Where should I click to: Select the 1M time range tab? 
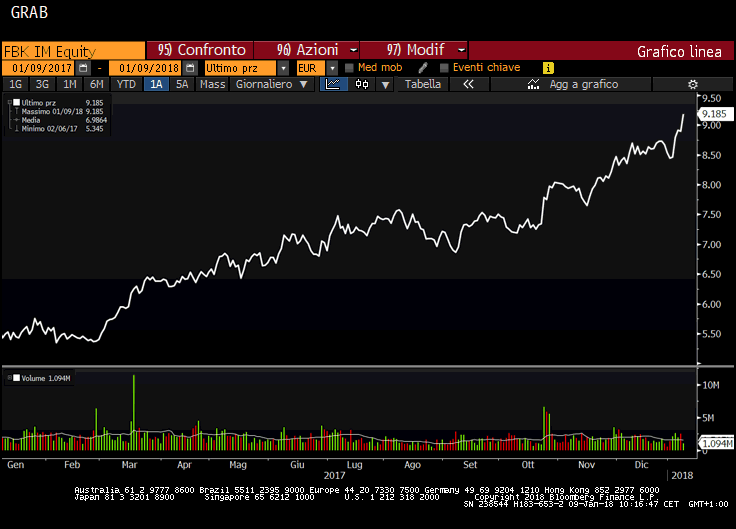(x=69, y=84)
